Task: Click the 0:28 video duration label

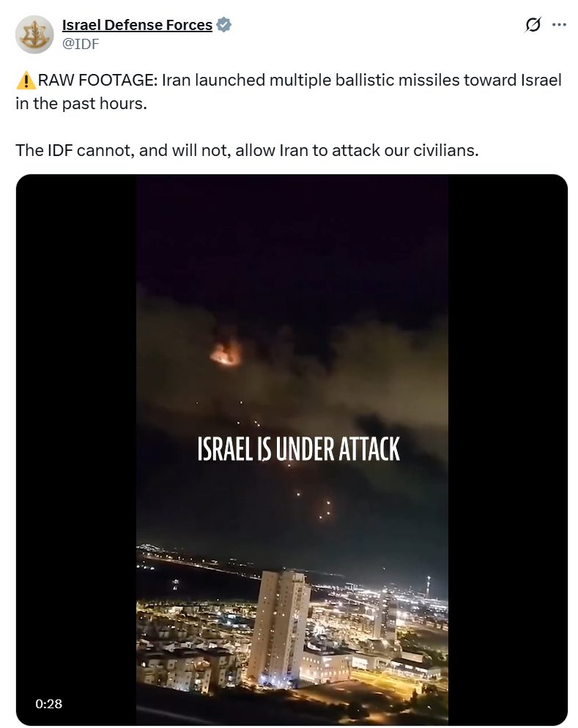Action: coord(49,704)
